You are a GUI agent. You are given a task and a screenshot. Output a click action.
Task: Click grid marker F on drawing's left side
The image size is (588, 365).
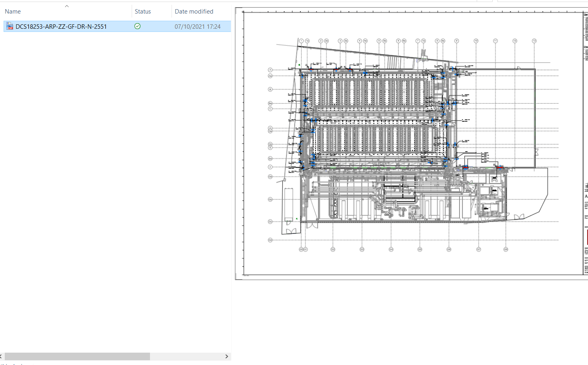pyautogui.click(x=270, y=167)
